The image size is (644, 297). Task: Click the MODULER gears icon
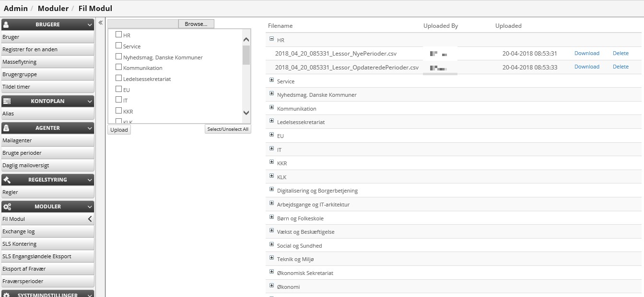tap(7, 206)
